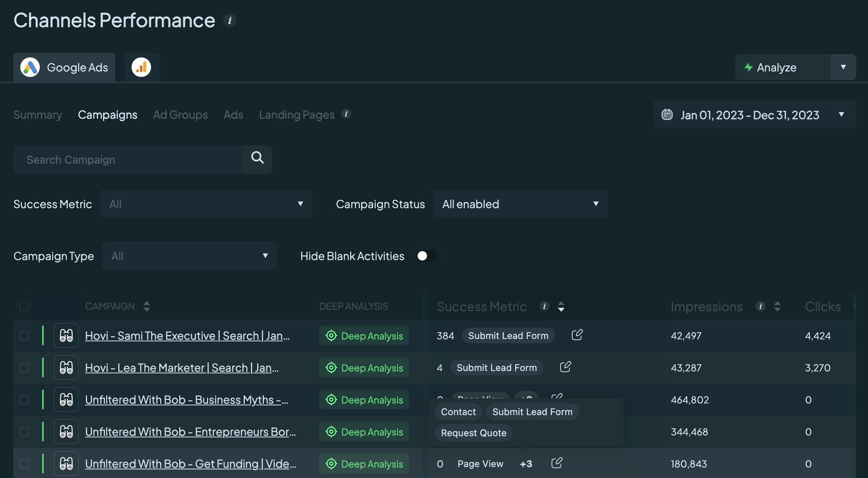Run Deep Analysis for Get Funding campaign

pos(364,464)
